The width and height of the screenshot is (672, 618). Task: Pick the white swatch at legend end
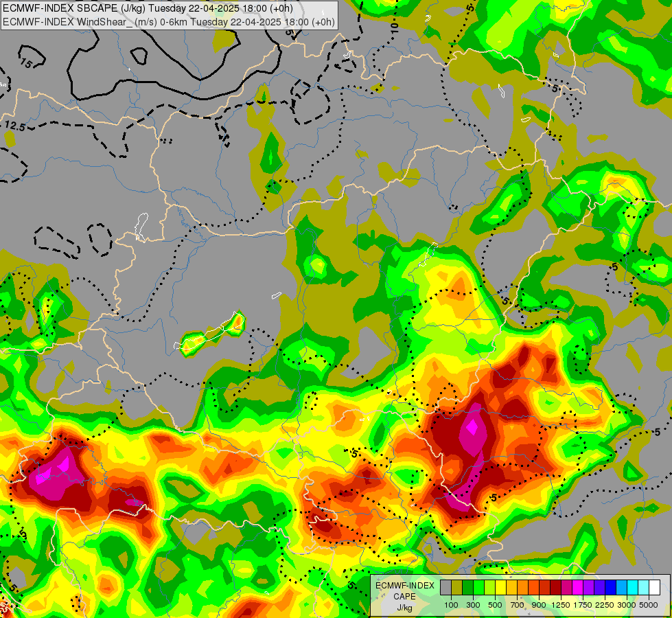pyautogui.click(x=655, y=587)
